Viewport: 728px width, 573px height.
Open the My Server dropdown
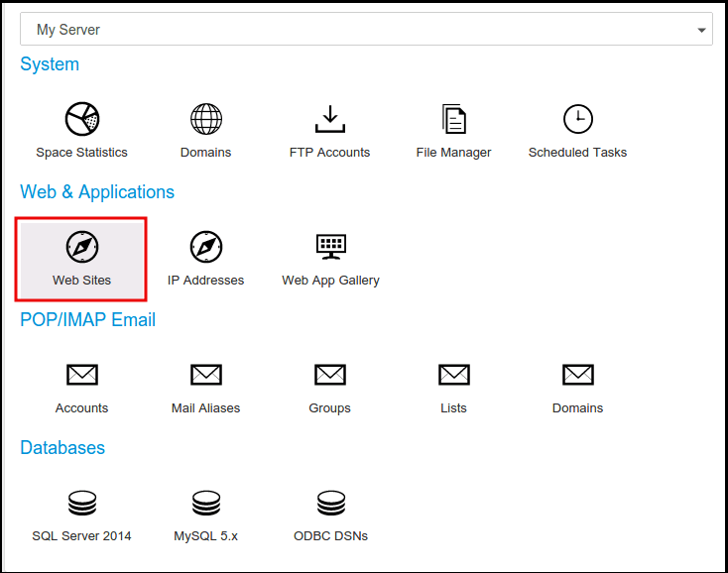tap(365, 30)
